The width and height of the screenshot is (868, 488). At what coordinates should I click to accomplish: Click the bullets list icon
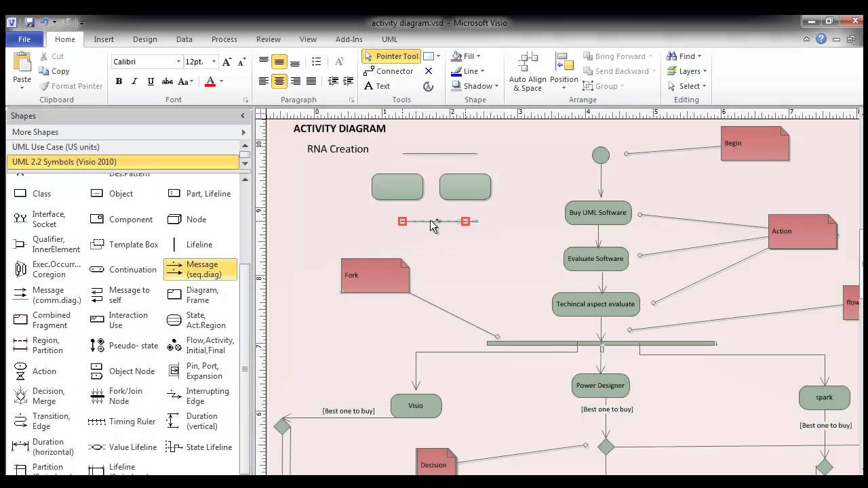pyautogui.click(x=316, y=62)
